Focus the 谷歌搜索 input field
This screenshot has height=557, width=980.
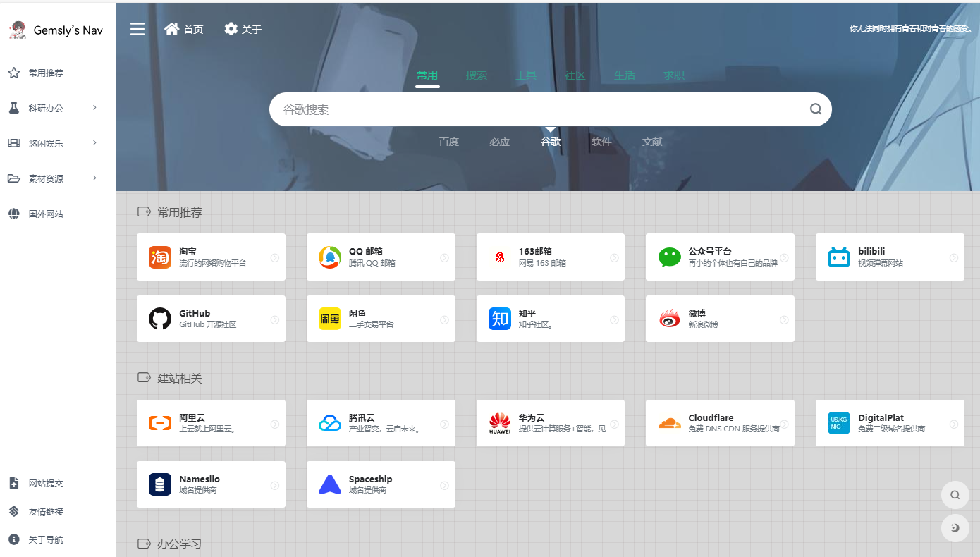pos(536,110)
